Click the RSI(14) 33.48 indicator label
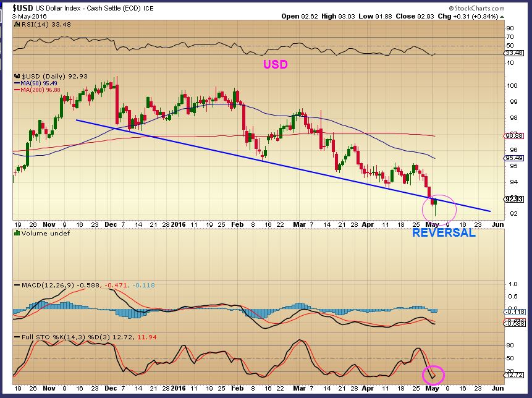The height and width of the screenshot is (398, 532). (46, 25)
